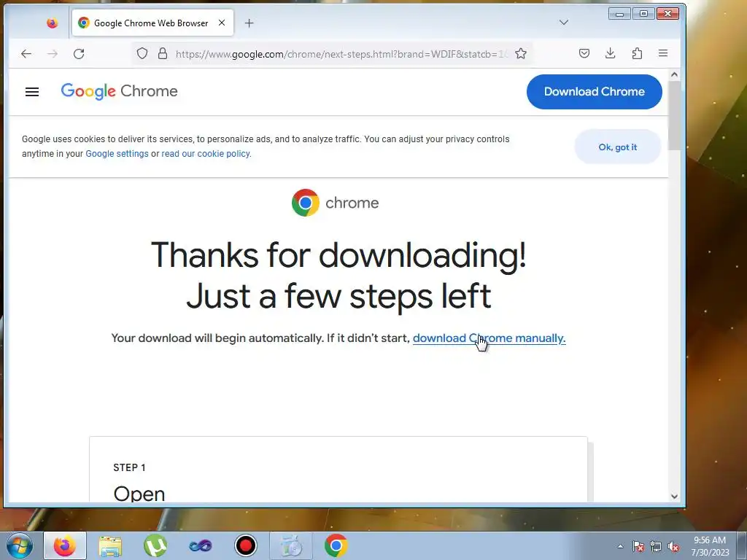Open the red record button taskbar app
747x560 pixels.
(246, 545)
